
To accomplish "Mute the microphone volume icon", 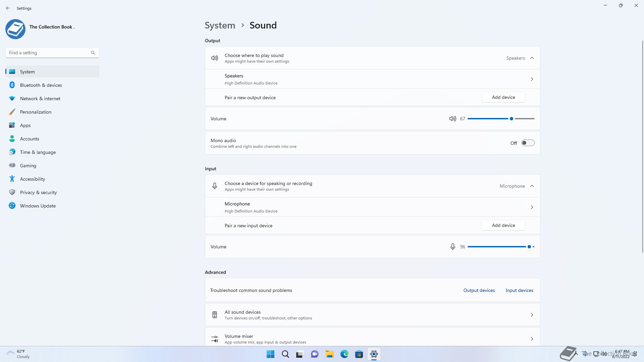I will (452, 247).
